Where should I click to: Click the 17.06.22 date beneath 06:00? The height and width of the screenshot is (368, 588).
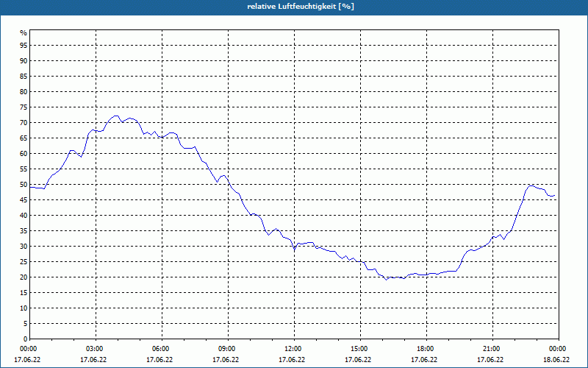coord(159,360)
